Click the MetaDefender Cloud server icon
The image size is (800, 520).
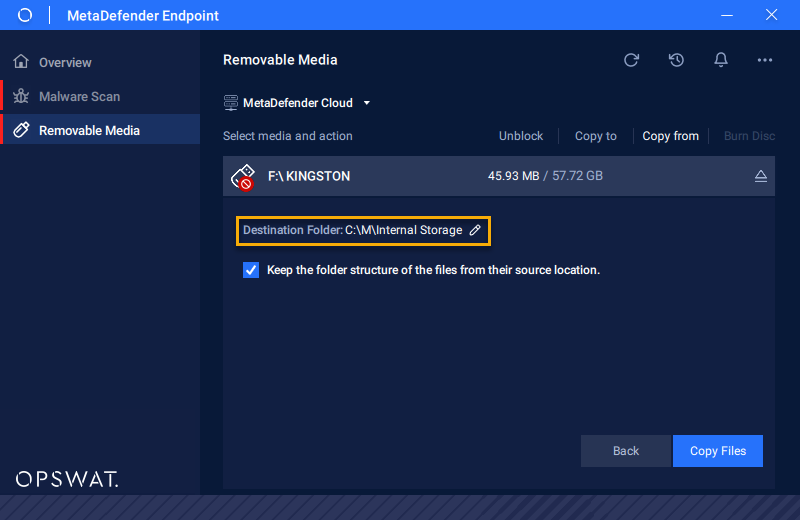(231, 103)
